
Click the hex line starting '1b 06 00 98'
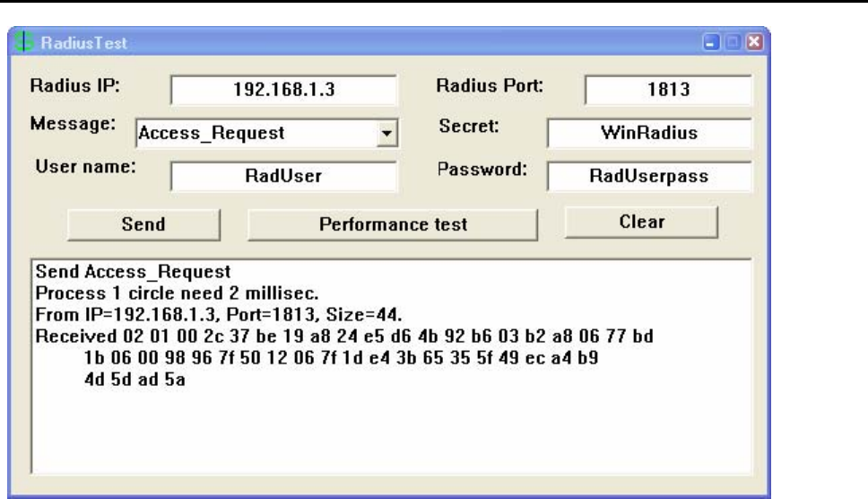pos(341,358)
